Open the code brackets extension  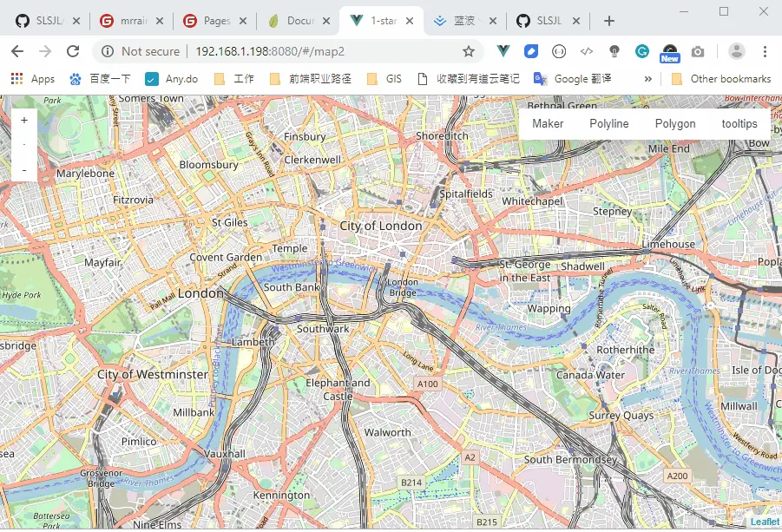[x=587, y=51]
